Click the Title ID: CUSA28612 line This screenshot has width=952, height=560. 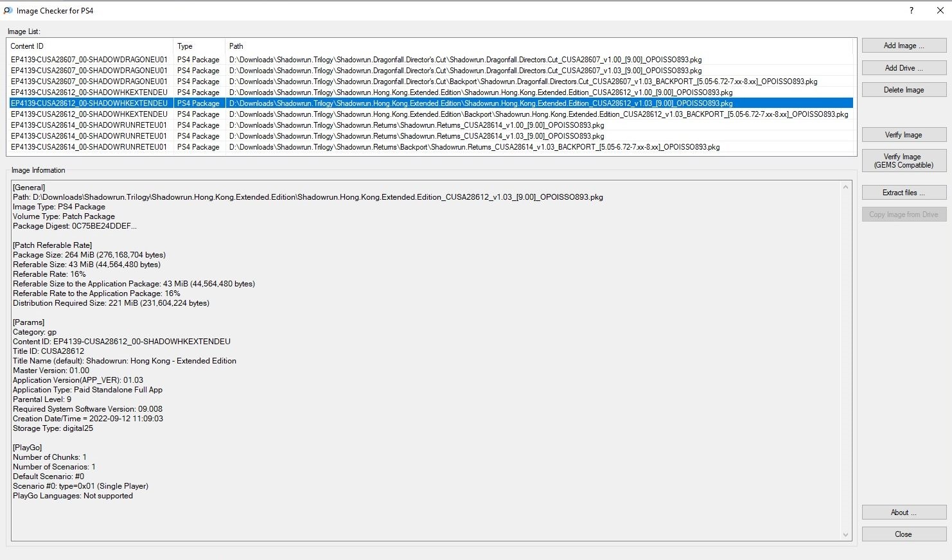tap(49, 351)
